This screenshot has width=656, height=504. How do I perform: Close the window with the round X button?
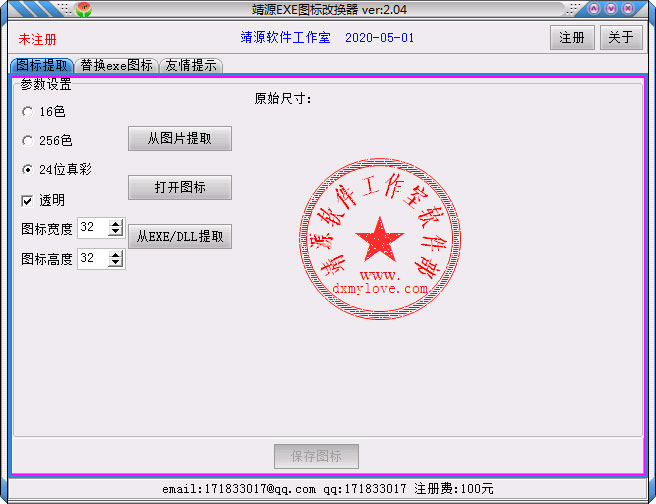[x=628, y=8]
